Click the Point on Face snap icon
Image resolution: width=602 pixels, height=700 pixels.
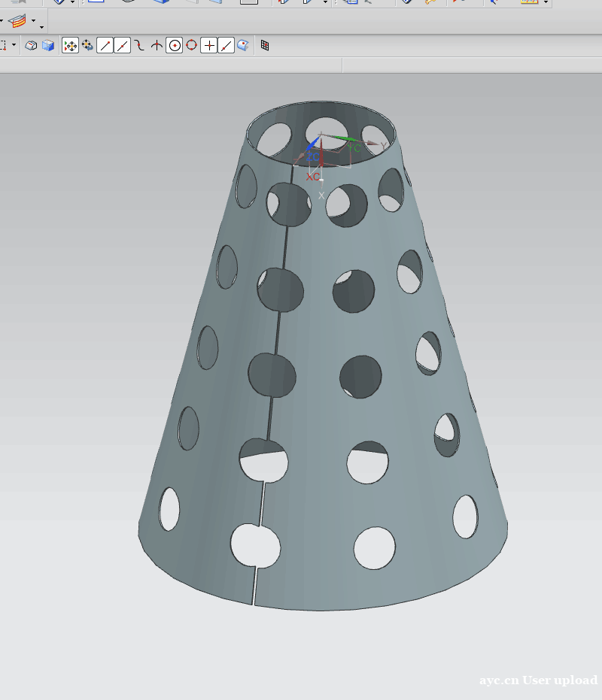pyautogui.click(x=243, y=46)
